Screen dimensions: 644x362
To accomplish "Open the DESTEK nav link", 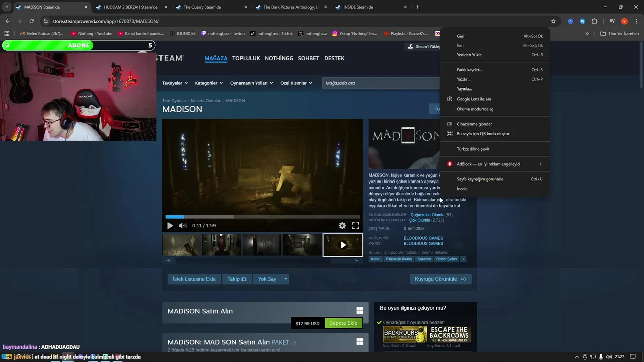I will pyautogui.click(x=334, y=58).
